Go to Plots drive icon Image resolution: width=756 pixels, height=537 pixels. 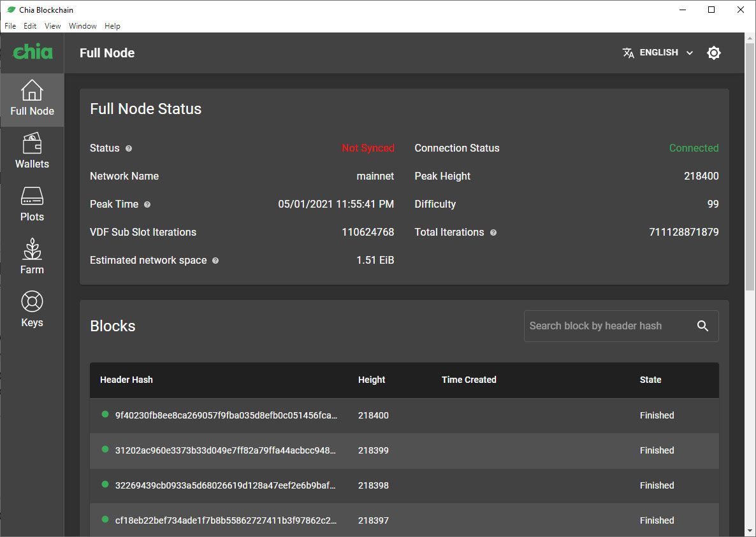click(x=32, y=196)
